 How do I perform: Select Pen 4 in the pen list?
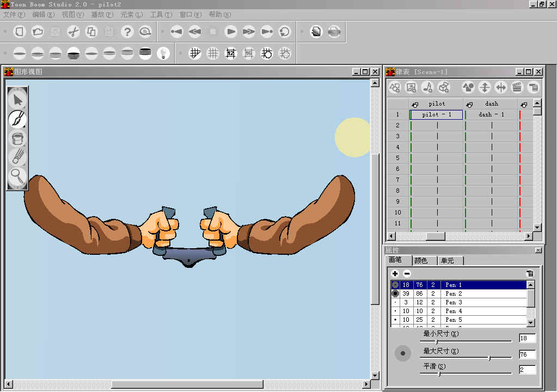pos(458,311)
